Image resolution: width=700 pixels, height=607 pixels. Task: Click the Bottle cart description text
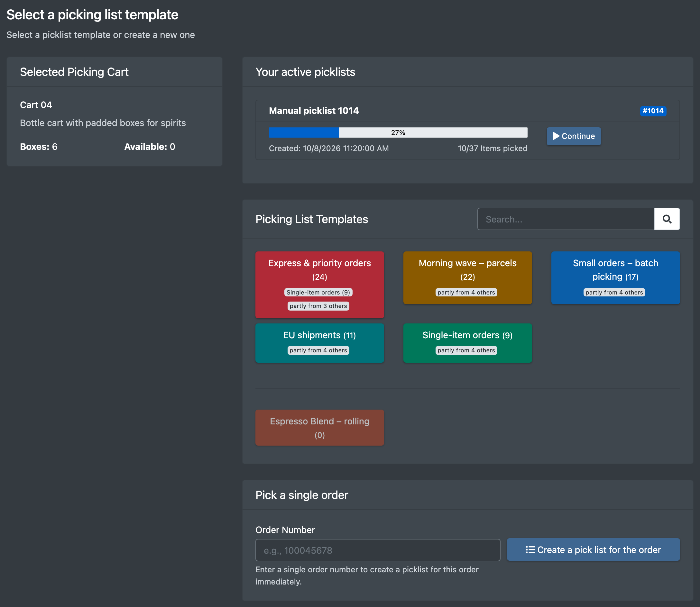pyautogui.click(x=103, y=123)
